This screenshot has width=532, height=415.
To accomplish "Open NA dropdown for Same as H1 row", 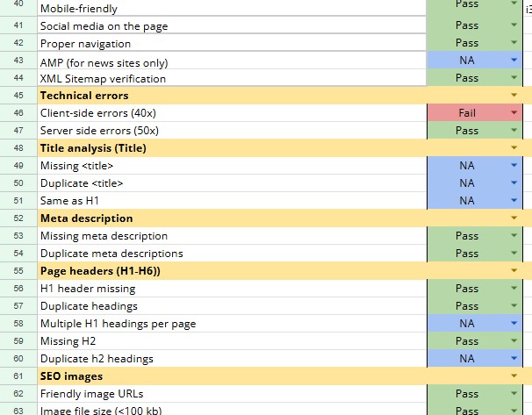I will (514, 200).
